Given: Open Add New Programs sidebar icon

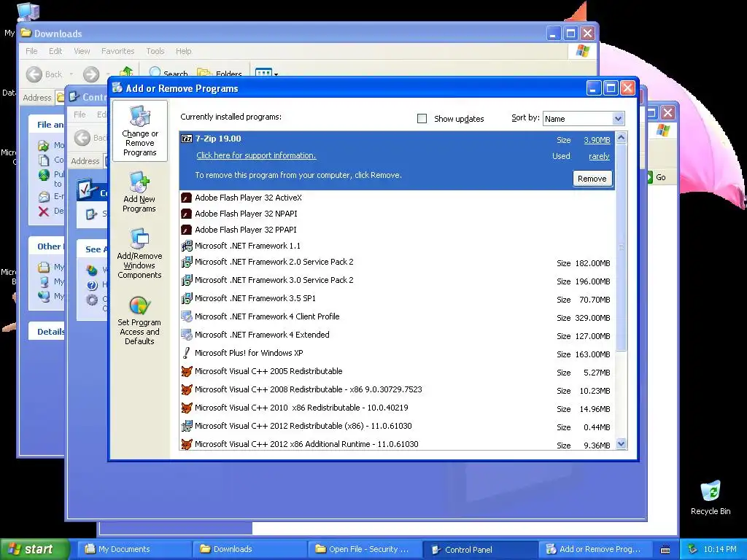Looking at the screenshot, I should click(139, 182).
